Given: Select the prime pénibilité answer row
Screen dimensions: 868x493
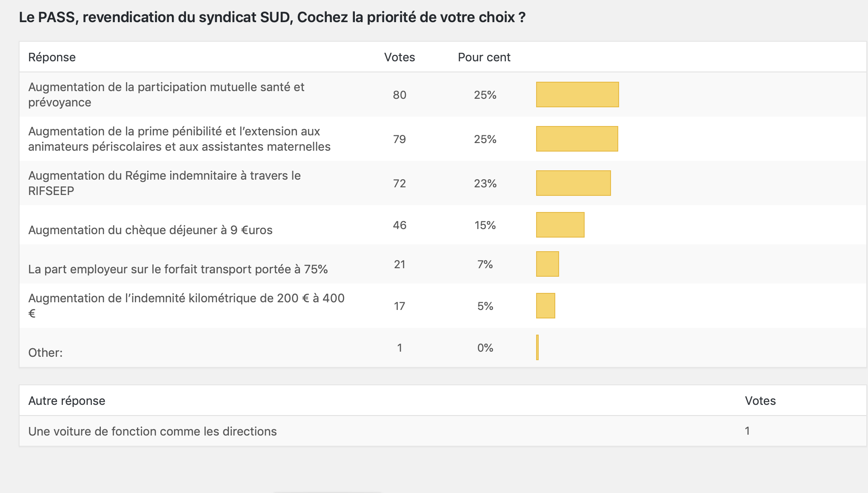Looking at the screenshot, I should click(x=179, y=139).
